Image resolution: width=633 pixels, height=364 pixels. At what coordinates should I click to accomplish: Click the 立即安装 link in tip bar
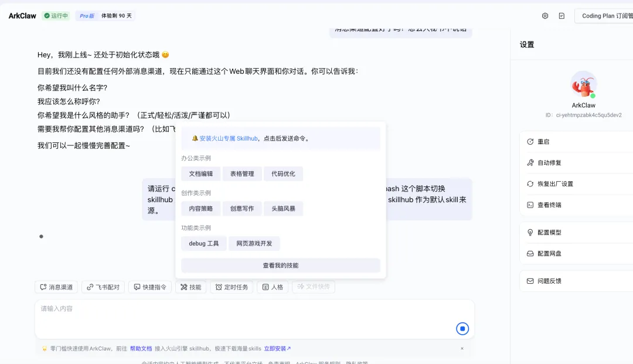[277, 349]
